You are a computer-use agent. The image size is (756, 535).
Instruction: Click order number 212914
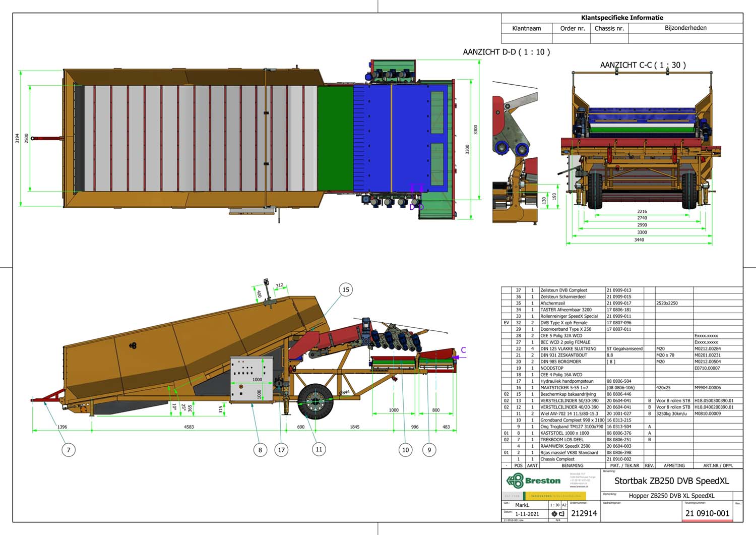584,513
